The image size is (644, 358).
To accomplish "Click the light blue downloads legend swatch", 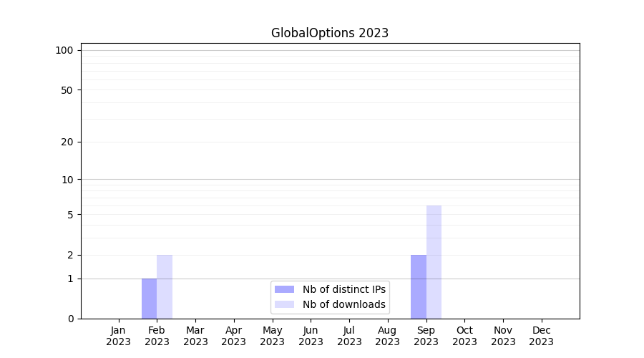I will tap(284, 304).
